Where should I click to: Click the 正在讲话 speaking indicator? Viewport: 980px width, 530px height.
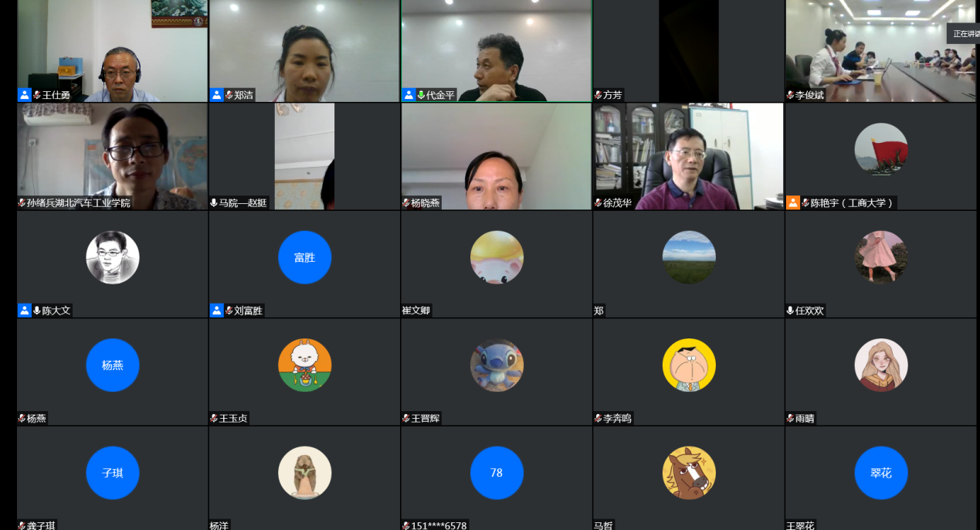coord(965,34)
